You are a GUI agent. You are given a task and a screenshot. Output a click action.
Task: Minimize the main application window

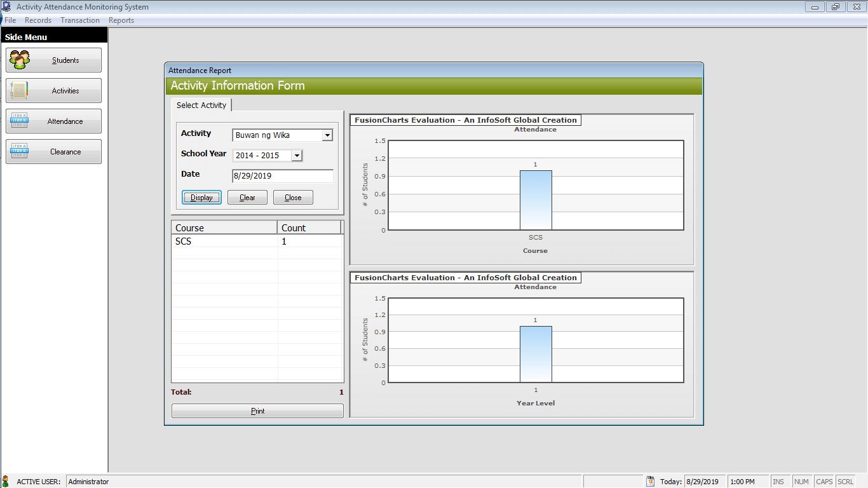815,7
